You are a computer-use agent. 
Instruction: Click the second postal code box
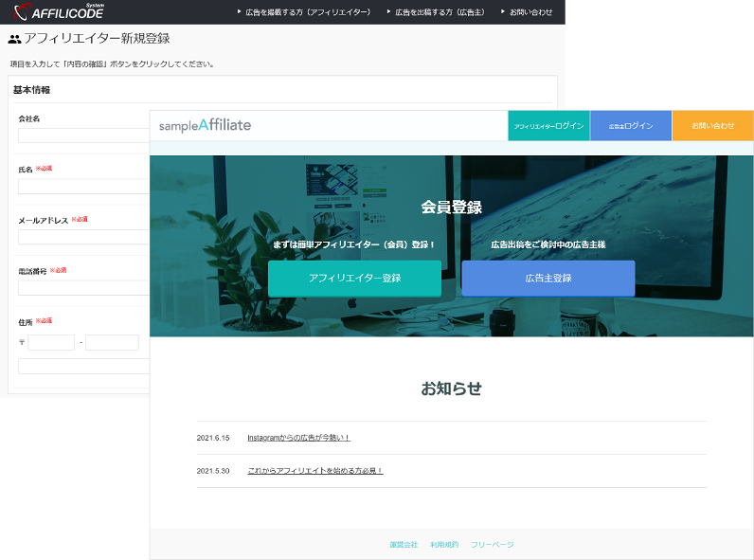pyautogui.click(x=112, y=342)
